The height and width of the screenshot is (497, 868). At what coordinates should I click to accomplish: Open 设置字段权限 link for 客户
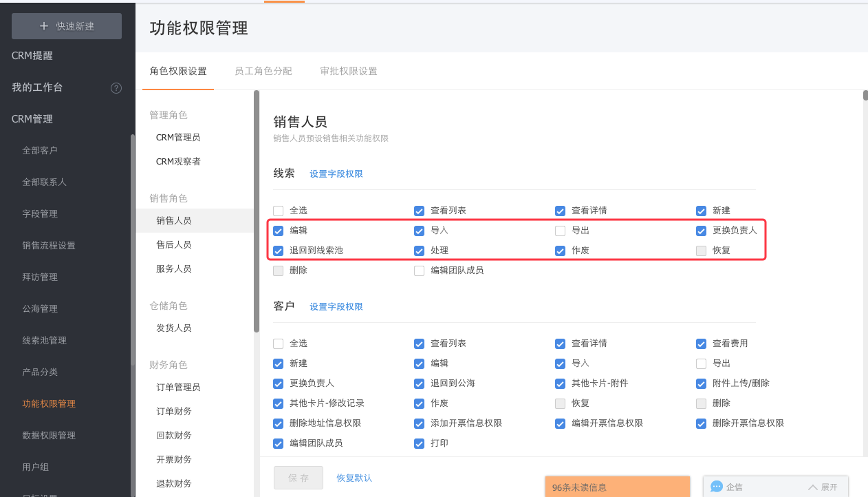click(x=336, y=307)
